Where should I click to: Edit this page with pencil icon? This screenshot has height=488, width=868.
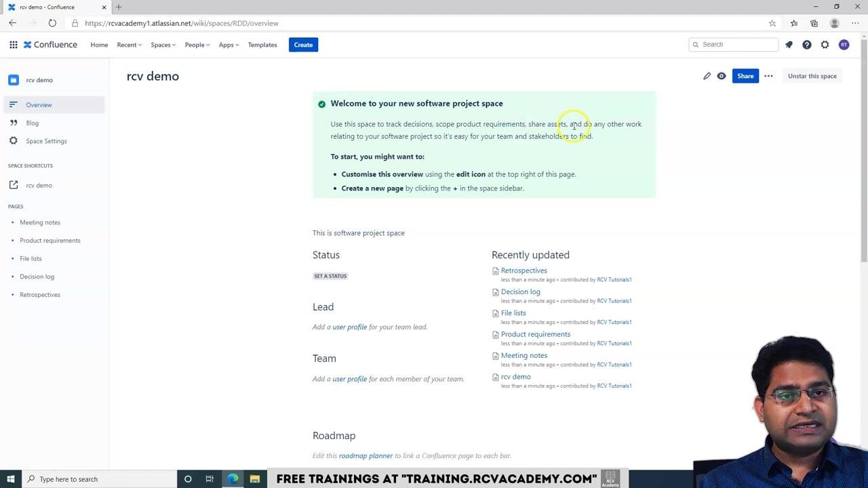707,76
